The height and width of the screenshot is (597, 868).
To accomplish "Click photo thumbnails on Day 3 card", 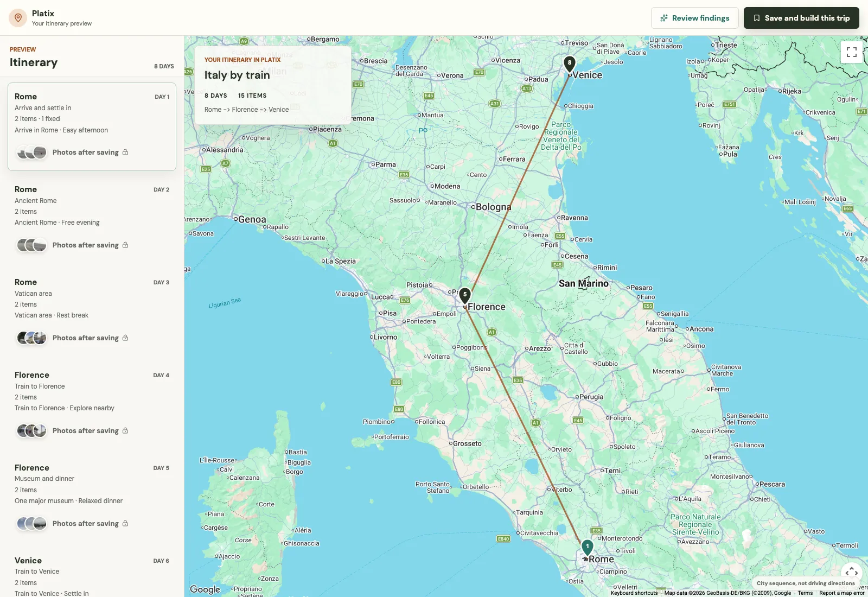I will [31, 338].
